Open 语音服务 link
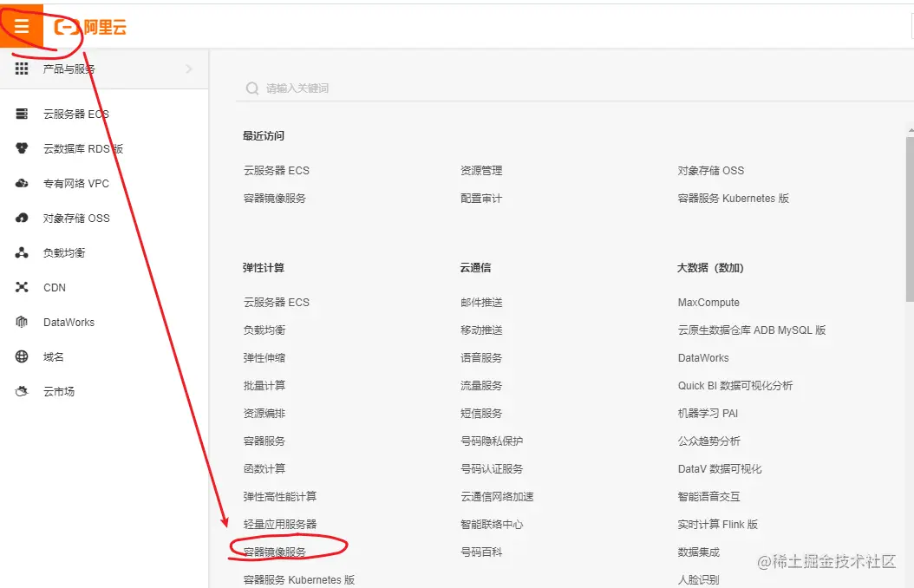 pyautogui.click(x=481, y=357)
